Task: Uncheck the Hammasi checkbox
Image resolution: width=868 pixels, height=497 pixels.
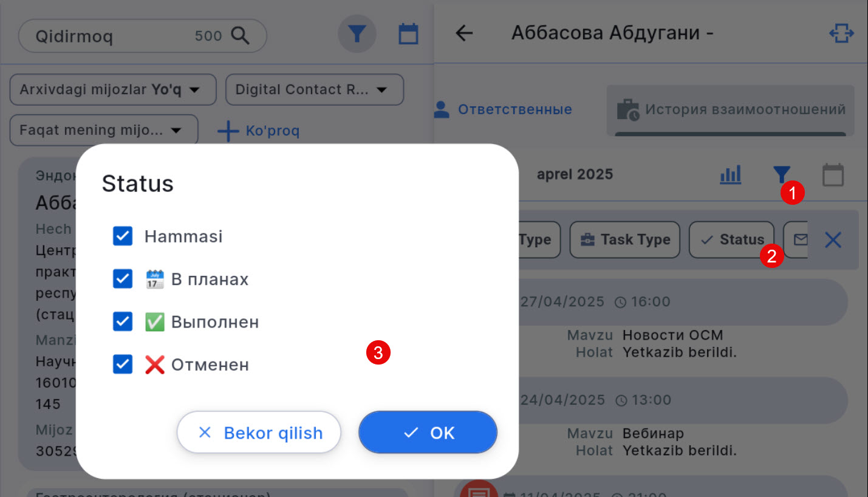Action: pyautogui.click(x=123, y=236)
